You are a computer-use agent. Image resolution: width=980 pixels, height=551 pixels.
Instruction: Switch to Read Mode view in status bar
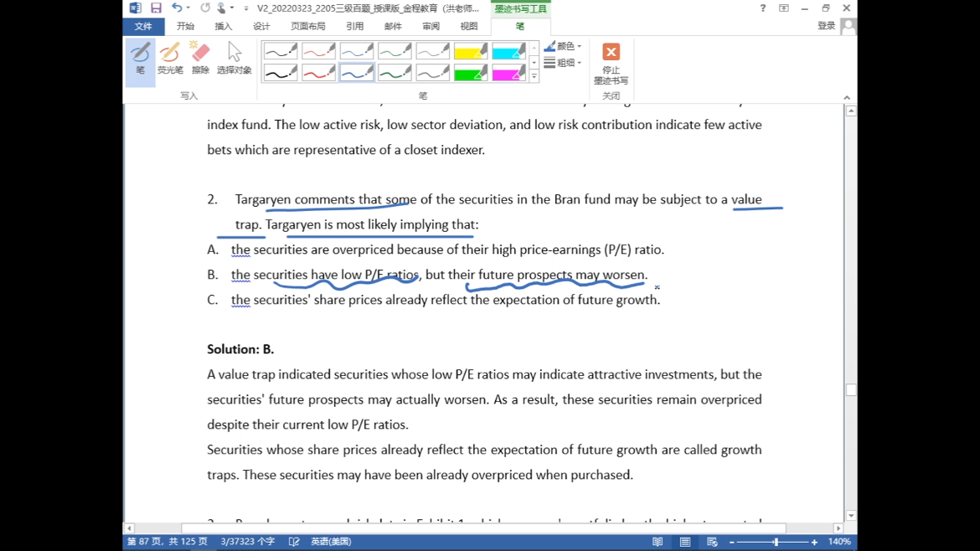(x=658, y=542)
